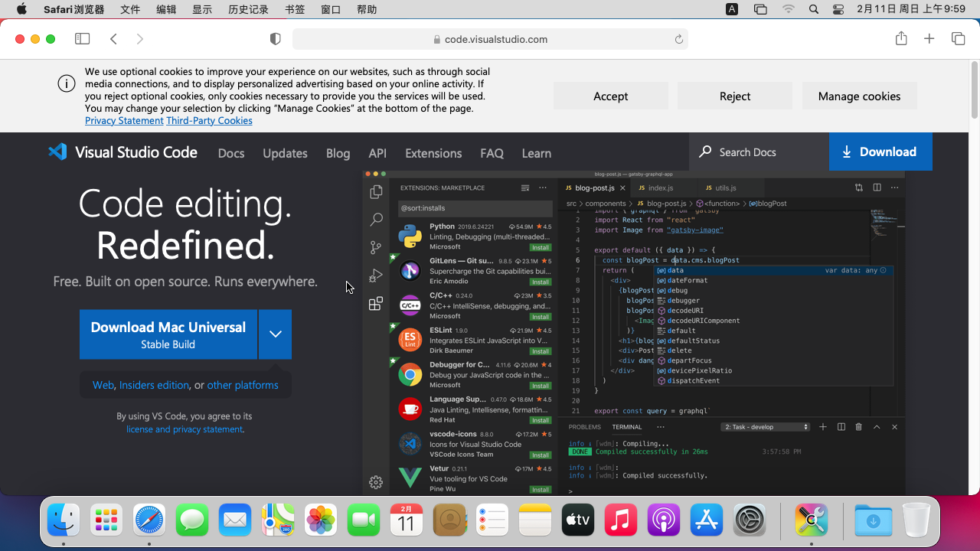
Task: Open the 编辑 menu
Action: [x=166, y=9]
